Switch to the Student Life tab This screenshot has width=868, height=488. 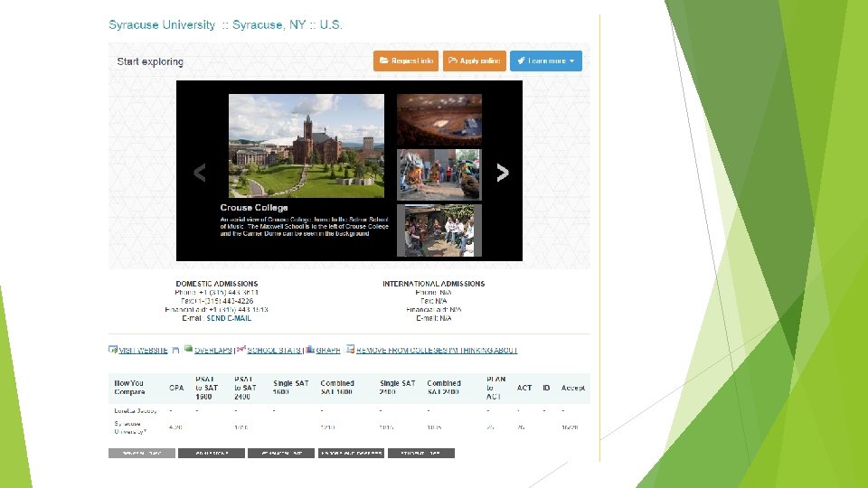click(x=421, y=453)
